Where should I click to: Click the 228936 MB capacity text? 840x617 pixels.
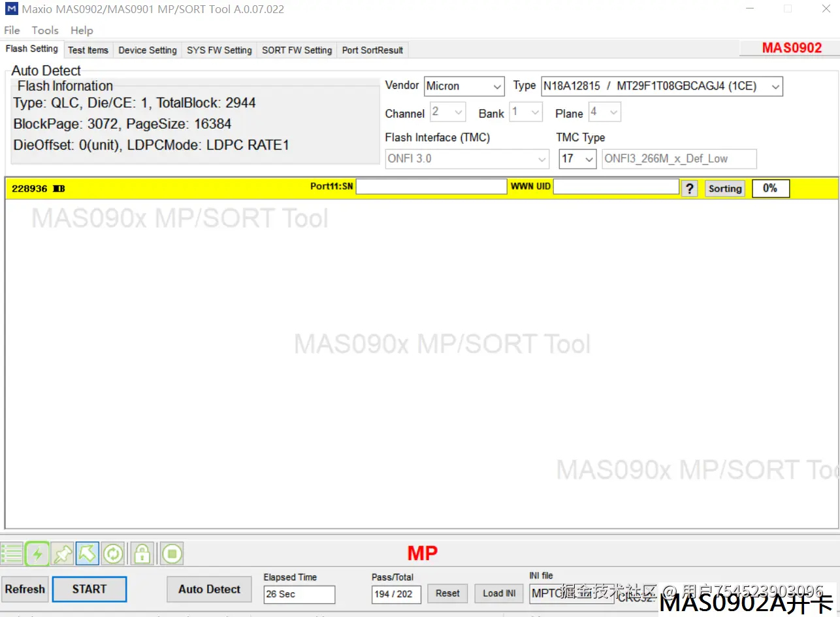click(39, 188)
